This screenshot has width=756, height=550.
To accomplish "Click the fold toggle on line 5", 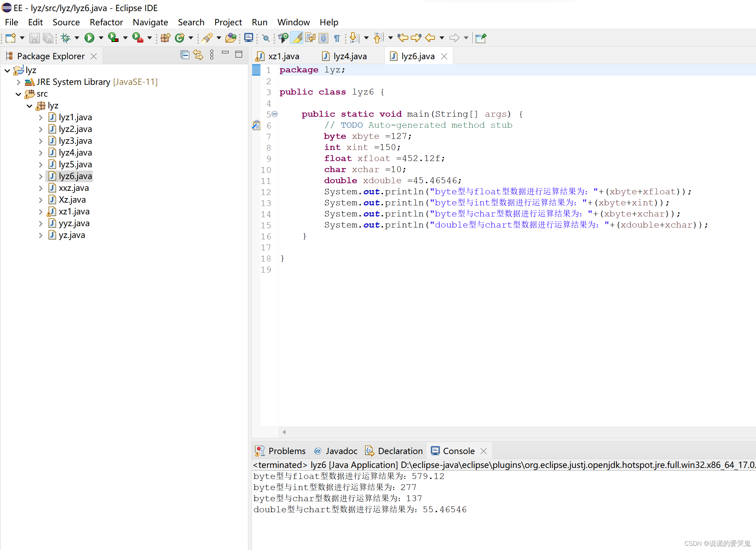I will pyautogui.click(x=275, y=114).
